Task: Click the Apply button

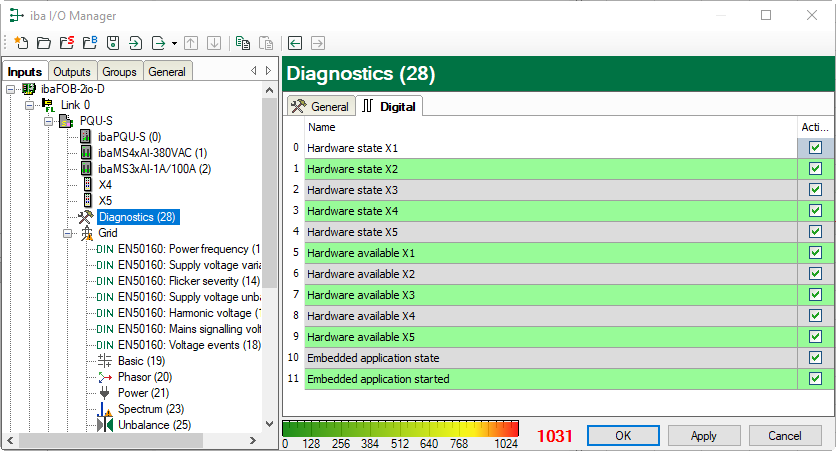Action: (x=703, y=436)
